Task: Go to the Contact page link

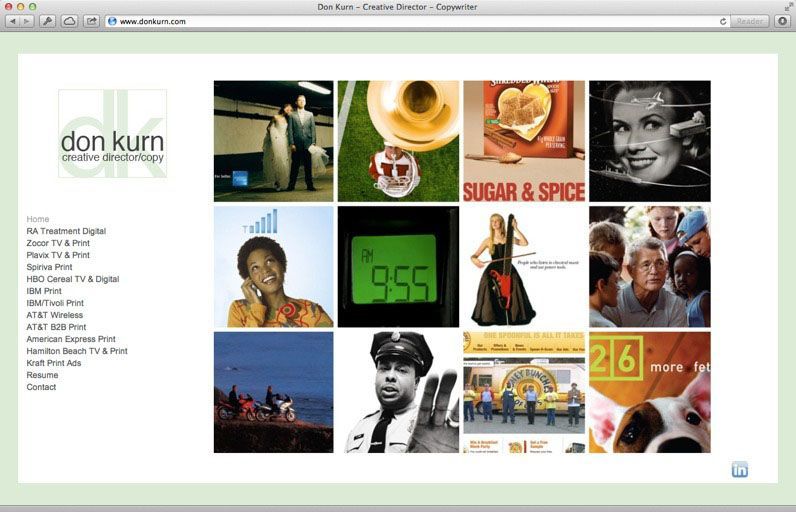Action: tap(41, 387)
